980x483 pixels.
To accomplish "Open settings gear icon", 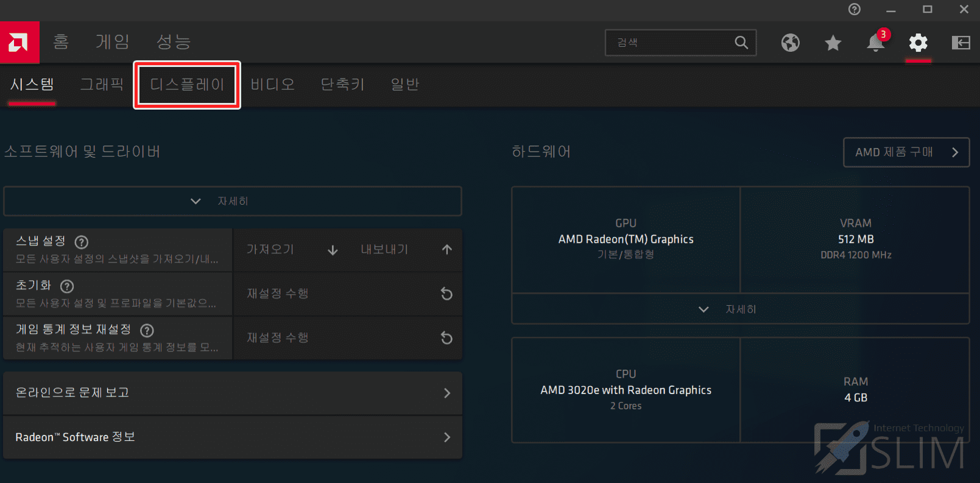I will click(918, 43).
